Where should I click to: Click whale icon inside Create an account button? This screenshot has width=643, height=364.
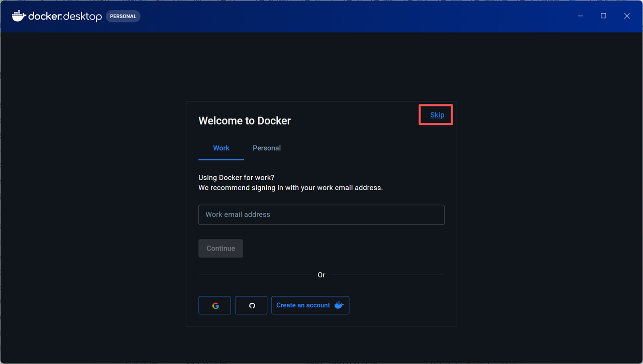339,305
